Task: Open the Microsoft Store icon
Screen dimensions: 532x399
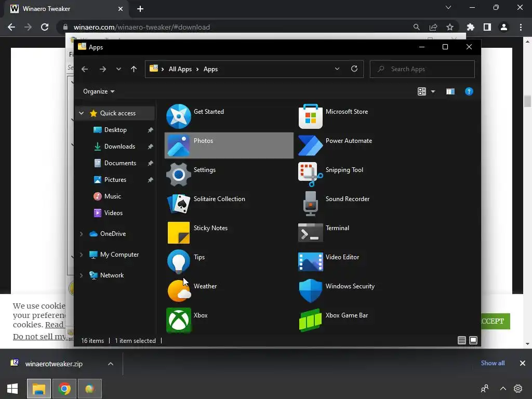Action: 311,116
